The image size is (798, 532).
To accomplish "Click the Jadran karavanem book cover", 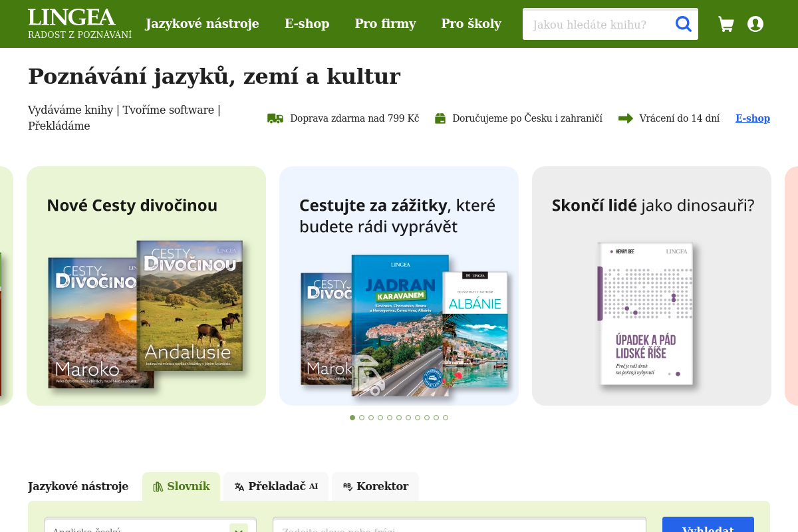I will click(x=400, y=325).
